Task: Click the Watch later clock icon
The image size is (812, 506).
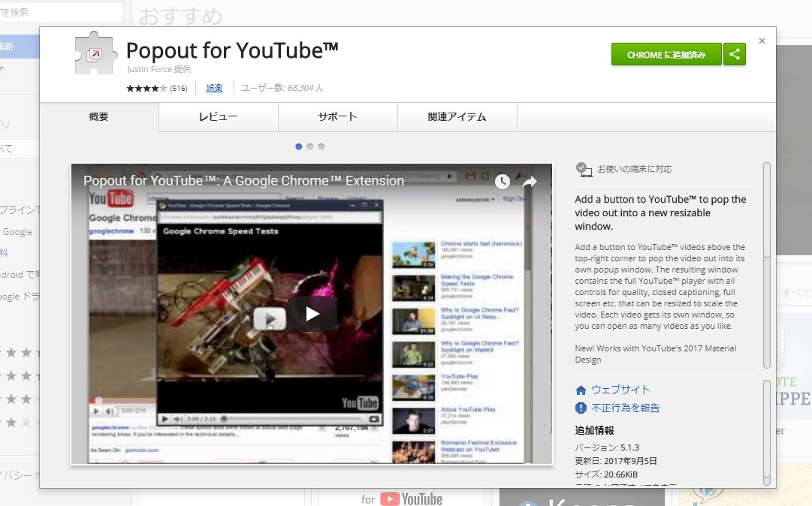Action: coord(503,182)
